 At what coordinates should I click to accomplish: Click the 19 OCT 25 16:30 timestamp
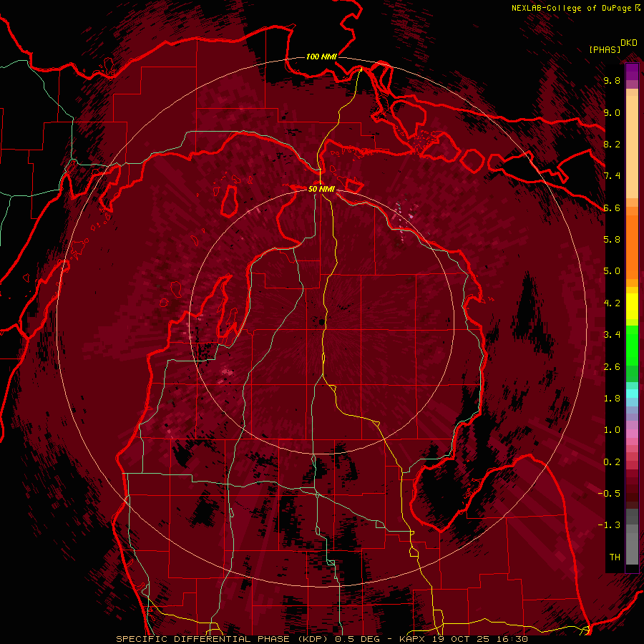(x=480, y=639)
